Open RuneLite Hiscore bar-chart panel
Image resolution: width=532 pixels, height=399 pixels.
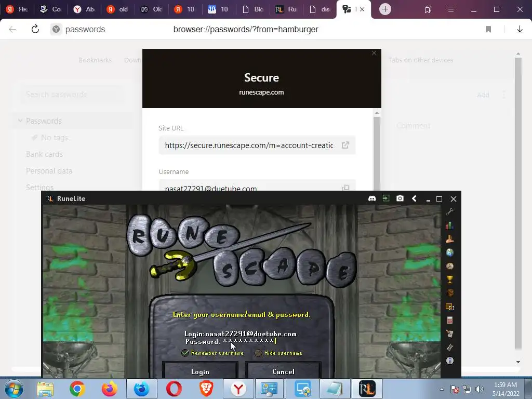(450, 225)
